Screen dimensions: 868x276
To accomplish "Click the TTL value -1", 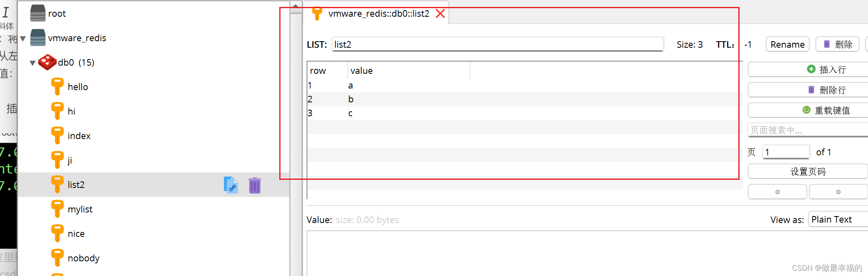I will pyautogui.click(x=748, y=44).
